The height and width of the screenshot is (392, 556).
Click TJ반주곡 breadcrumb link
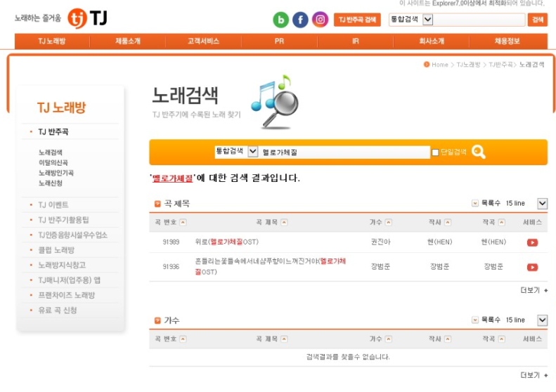pyautogui.click(x=500, y=65)
